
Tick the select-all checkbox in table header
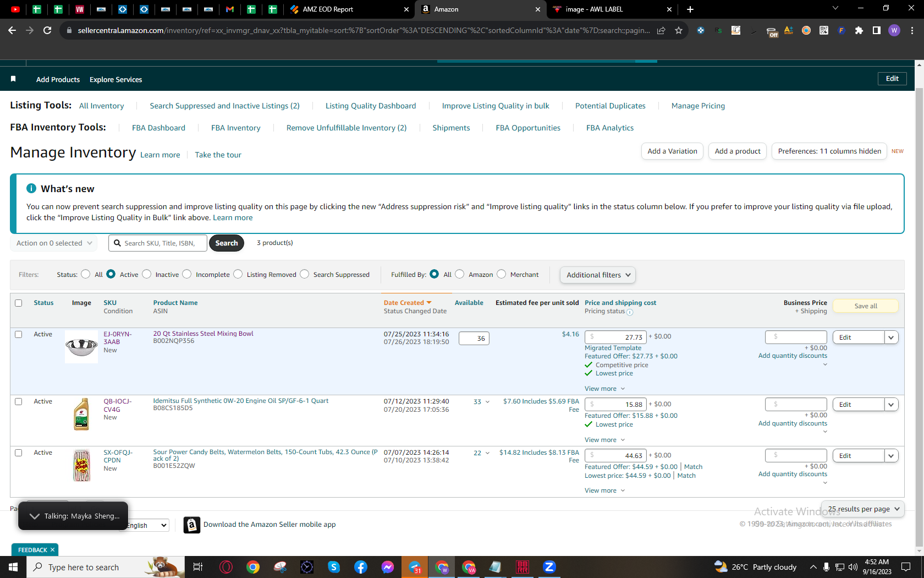point(19,303)
